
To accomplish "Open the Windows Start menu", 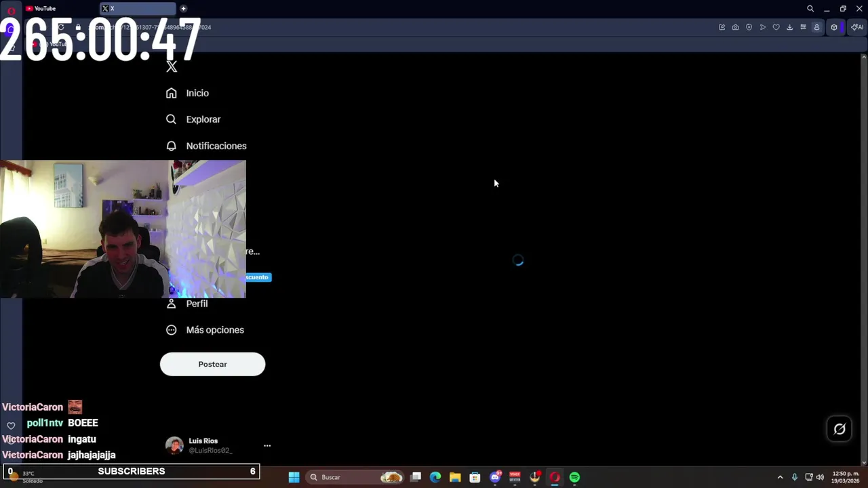I will click(294, 477).
